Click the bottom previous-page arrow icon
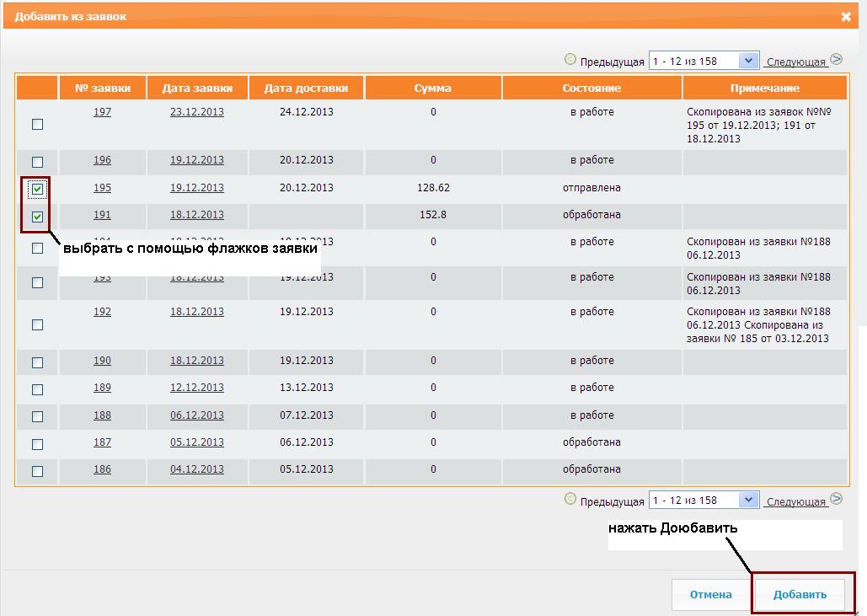867x616 pixels. click(x=570, y=499)
